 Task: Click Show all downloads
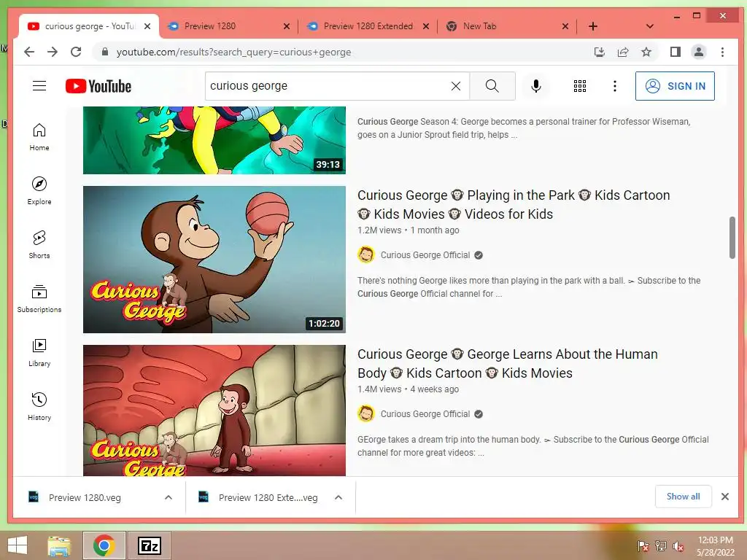click(683, 497)
